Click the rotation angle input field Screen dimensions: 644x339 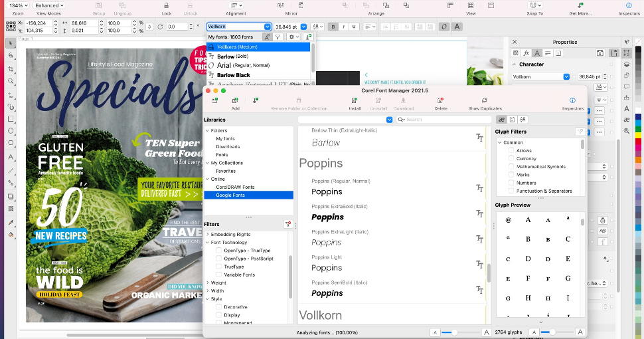click(x=177, y=27)
